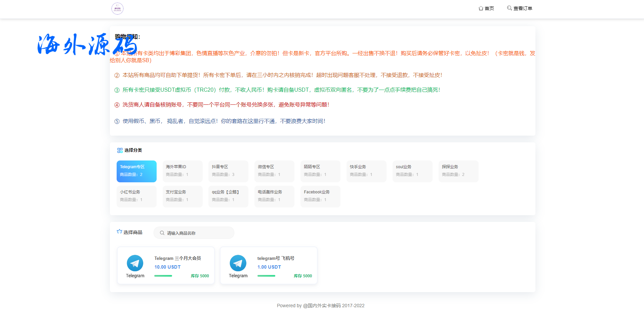Viewport: 644px width, 324px height.
Task: Open 查看订单 in top navigation
Action: (x=523, y=8)
